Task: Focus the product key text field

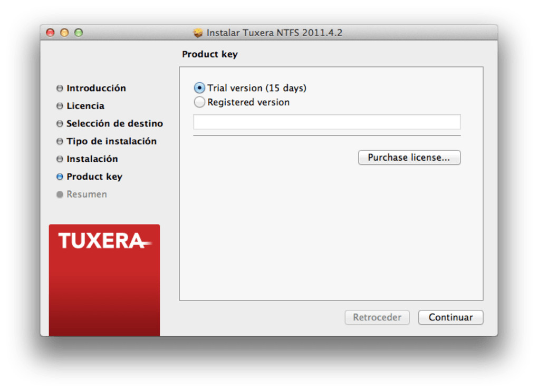Action: coord(326,122)
